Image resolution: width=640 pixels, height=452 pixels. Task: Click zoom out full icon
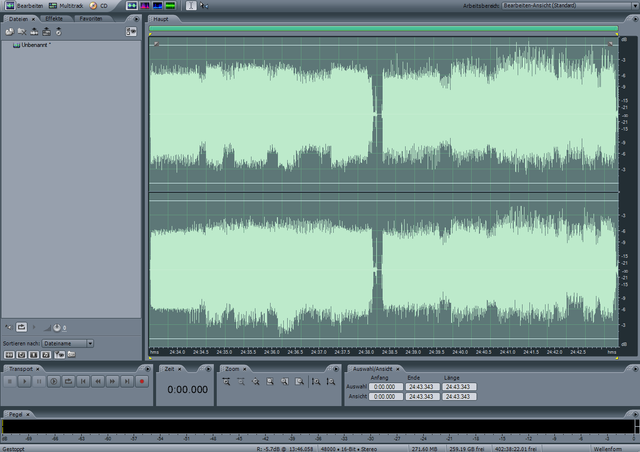(256, 381)
